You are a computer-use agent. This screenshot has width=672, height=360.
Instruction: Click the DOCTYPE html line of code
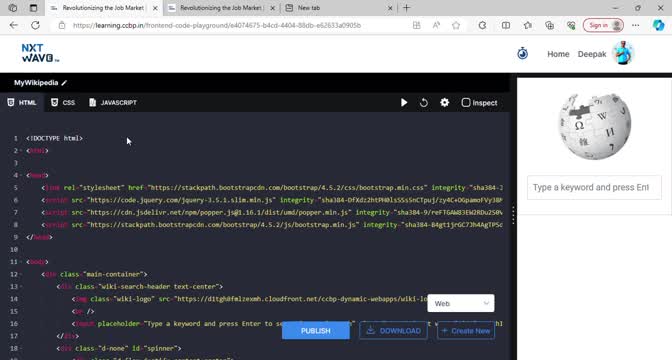click(54, 138)
